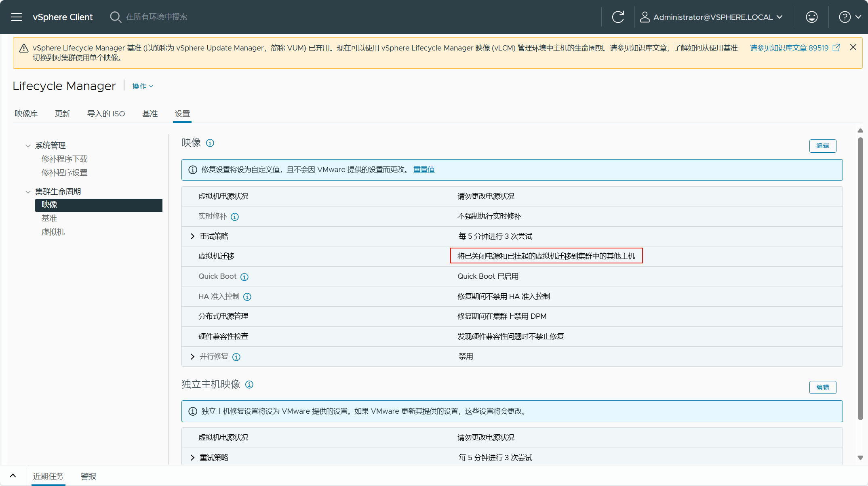Show info for 映像 section heading
868x486 pixels.
[x=210, y=143]
